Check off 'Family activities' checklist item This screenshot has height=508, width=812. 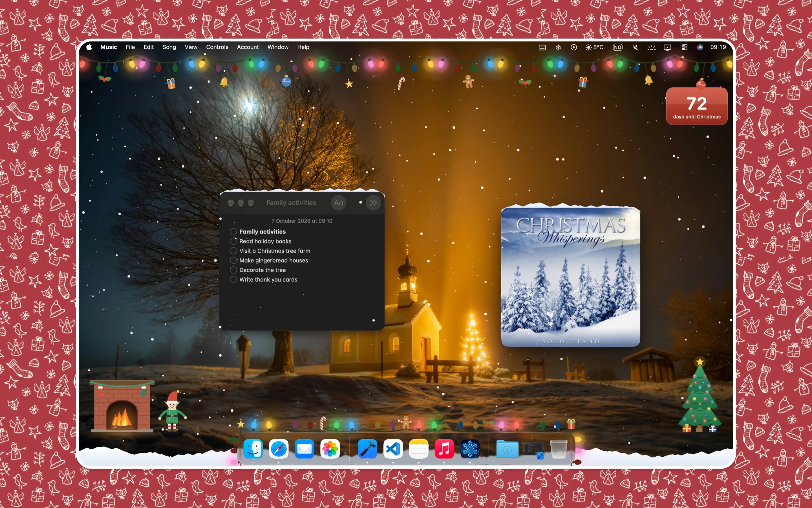(x=233, y=231)
